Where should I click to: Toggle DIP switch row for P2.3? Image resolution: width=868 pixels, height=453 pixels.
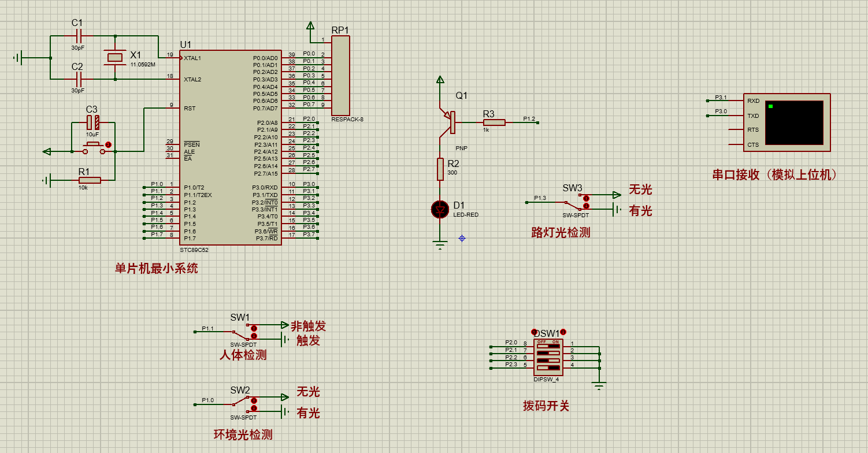pos(548,367)
